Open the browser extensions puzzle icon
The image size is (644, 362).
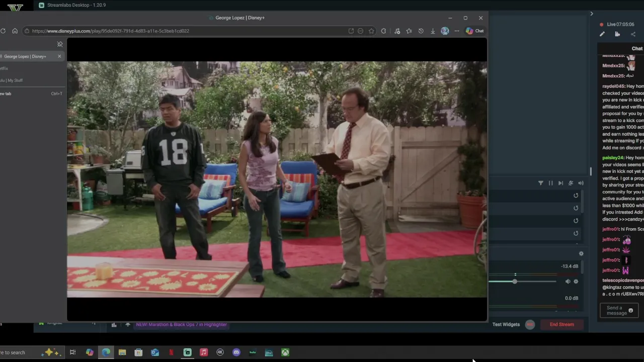[384, 31]
